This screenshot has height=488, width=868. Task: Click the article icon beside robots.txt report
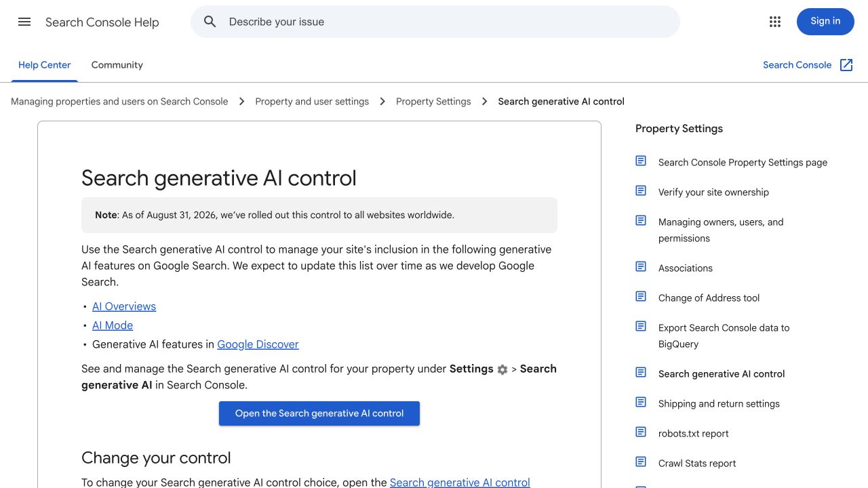click(641, 432)
